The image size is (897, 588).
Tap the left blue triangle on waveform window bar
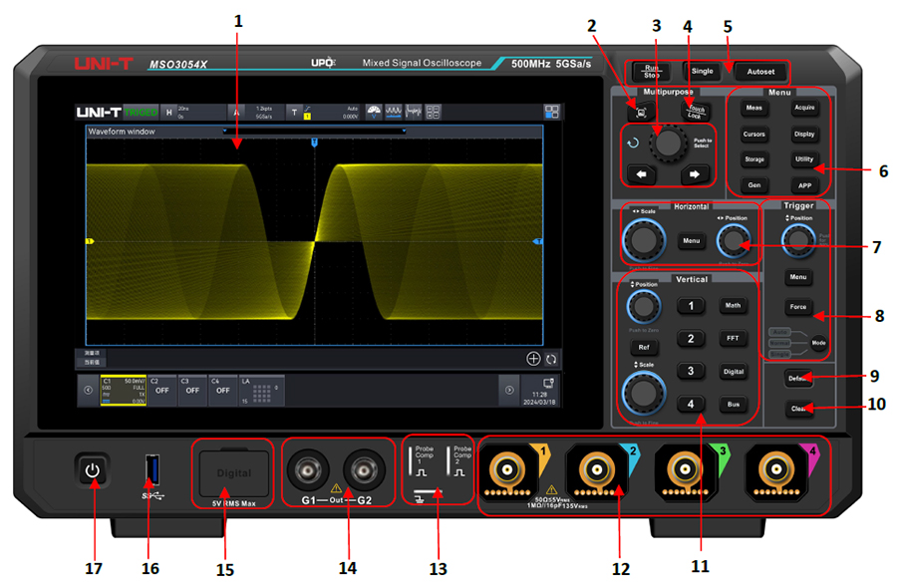[x=225, y=131]
